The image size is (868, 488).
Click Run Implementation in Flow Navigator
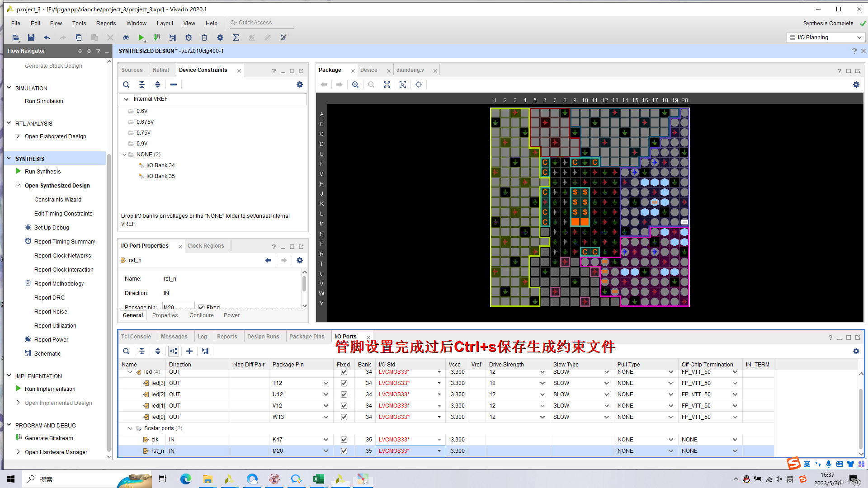(x=50, y=389)
